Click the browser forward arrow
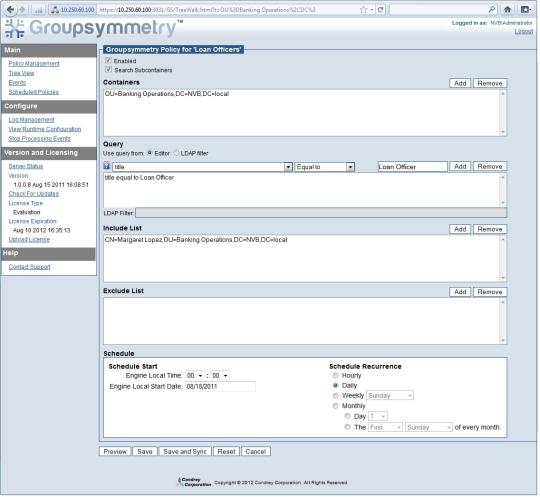Image resolution: width=540 pixels, height=497 pixels. click(22, 10)
